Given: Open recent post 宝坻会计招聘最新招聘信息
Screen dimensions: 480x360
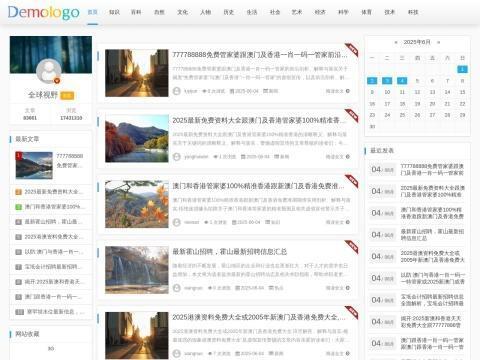Looking at the screenshot, I should [x=432, y=300].
